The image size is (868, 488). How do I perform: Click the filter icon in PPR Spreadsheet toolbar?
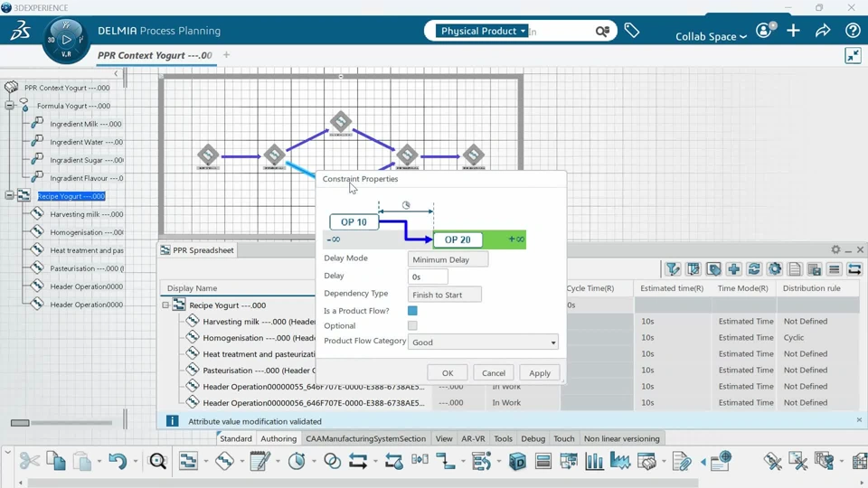point(673,269)
